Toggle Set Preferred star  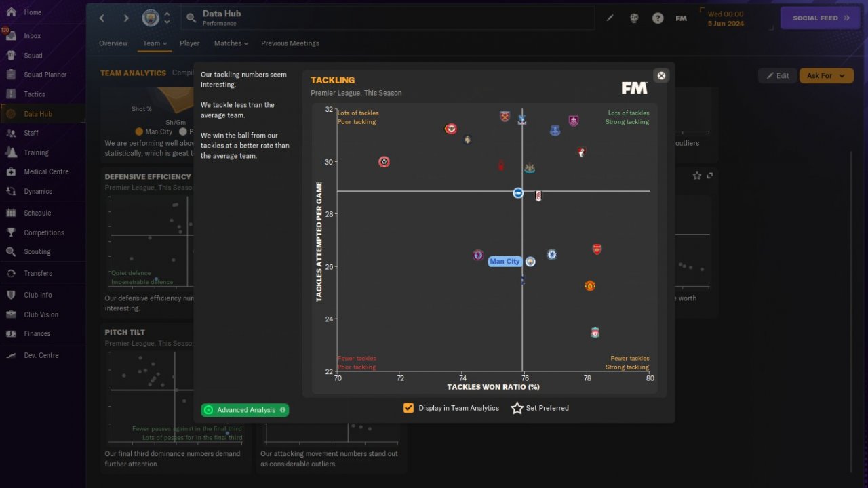point(517,408)
